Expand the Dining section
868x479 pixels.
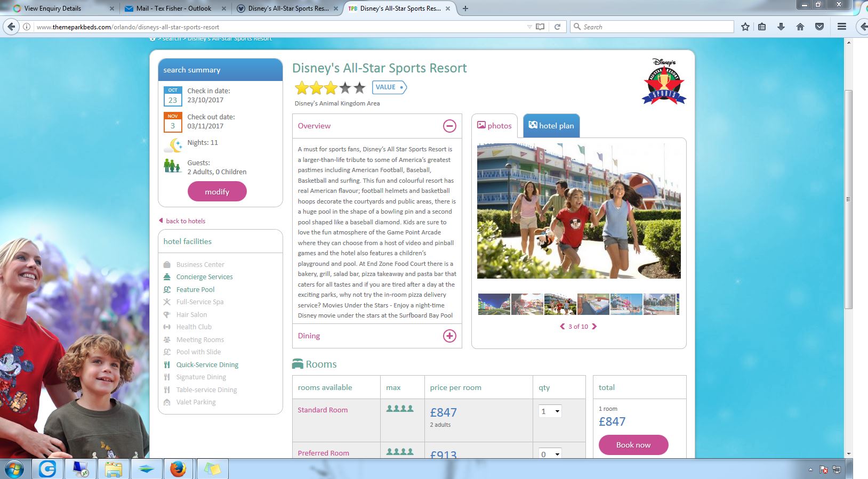[449, 336]
